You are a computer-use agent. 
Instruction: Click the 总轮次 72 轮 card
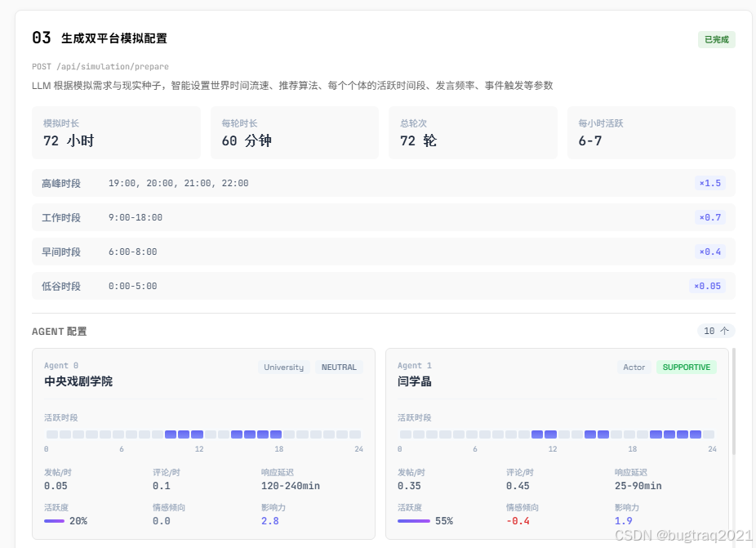(473, 132)
